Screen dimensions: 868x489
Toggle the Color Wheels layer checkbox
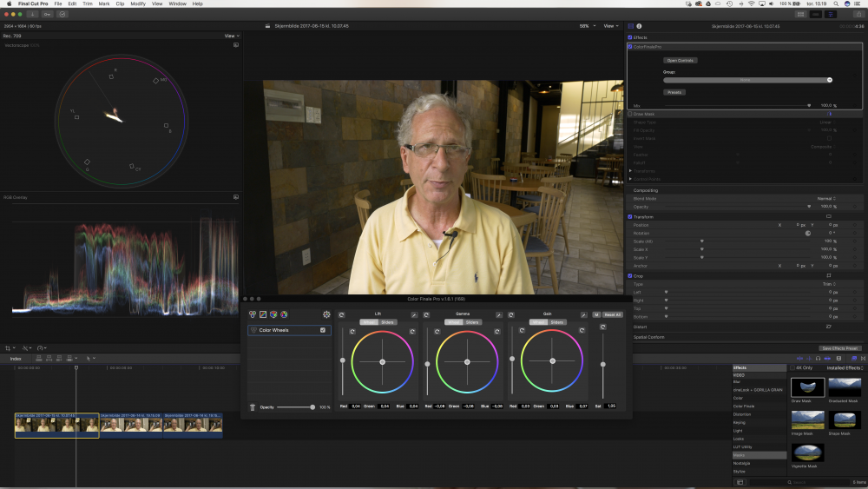point(323,330)
